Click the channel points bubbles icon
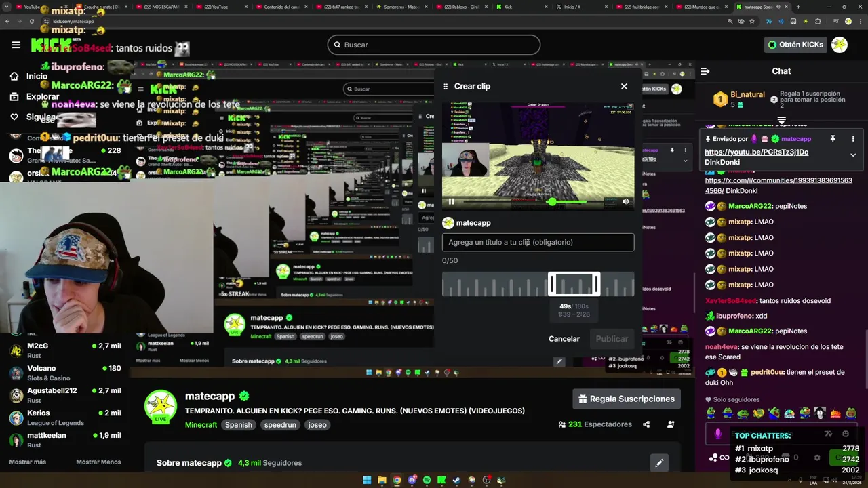 pos(713,457)
